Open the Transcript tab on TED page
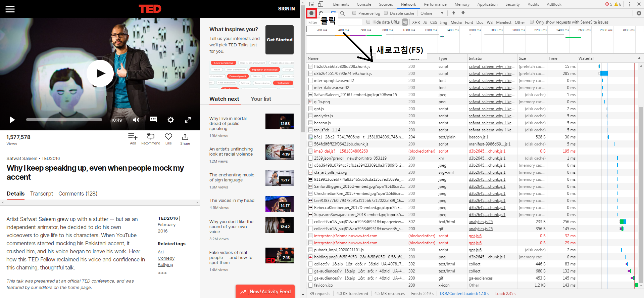644x298 pixels. (42, 194)
